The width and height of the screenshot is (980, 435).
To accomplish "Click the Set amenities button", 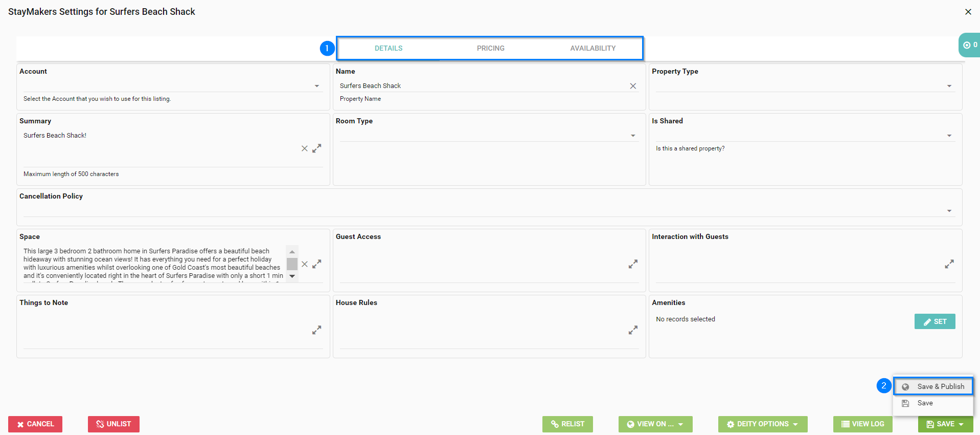I will pos(935,321).
